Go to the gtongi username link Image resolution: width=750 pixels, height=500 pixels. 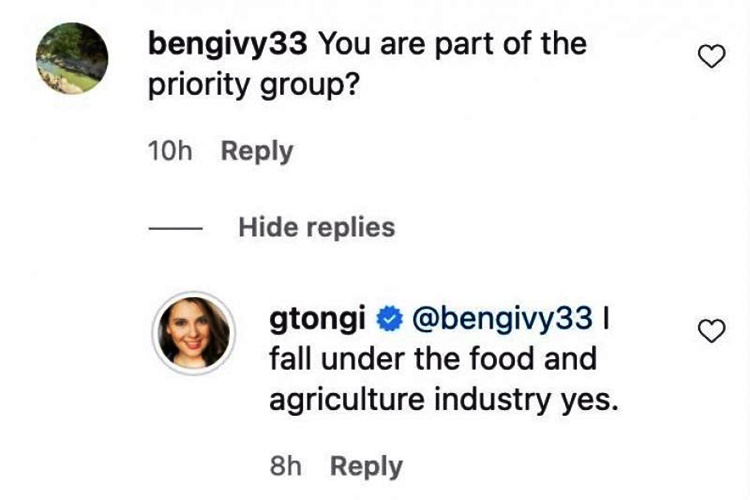(x=317, y=319)
